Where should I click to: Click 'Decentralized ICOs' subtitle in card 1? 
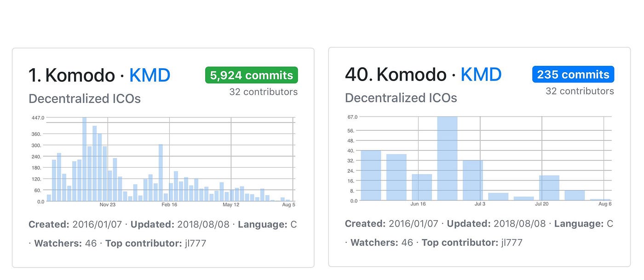85,99
